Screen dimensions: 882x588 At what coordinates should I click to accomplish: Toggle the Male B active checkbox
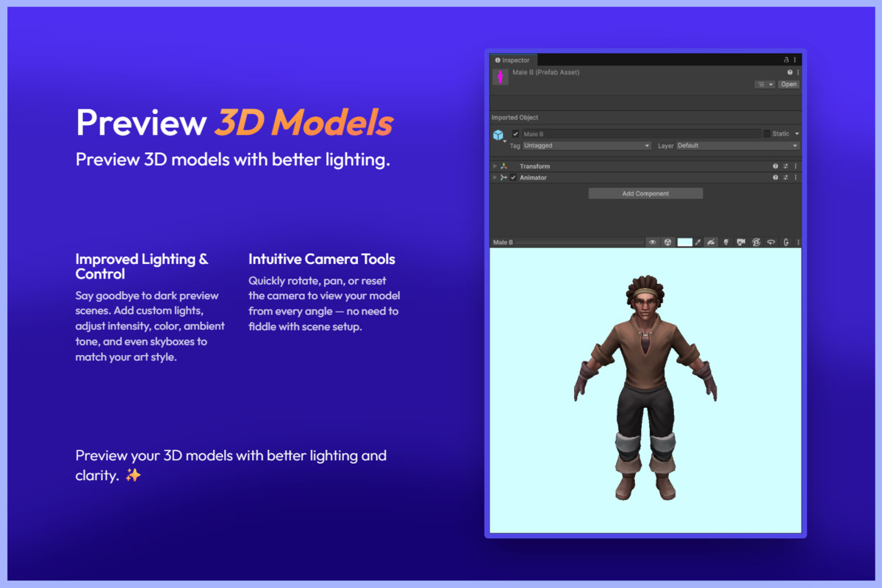(x=515, y=134)
